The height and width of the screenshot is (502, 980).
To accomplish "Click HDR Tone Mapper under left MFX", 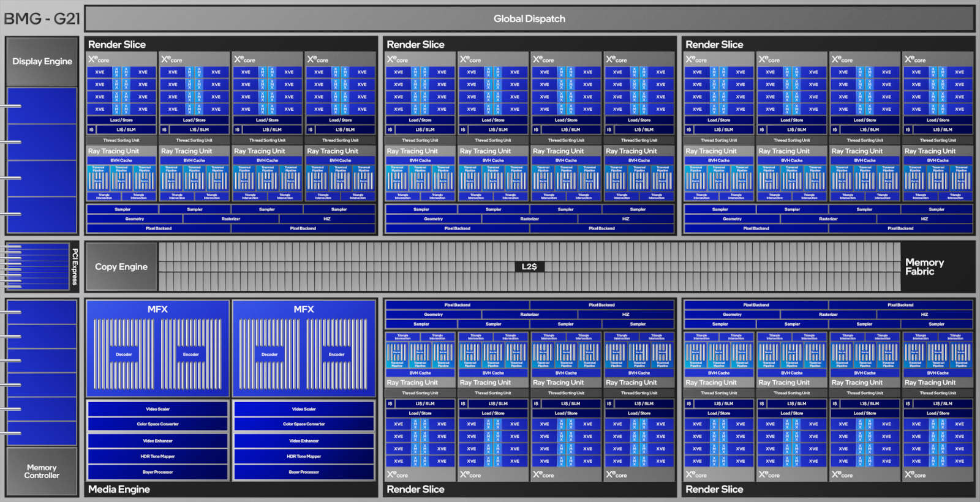I will (157, 456).
